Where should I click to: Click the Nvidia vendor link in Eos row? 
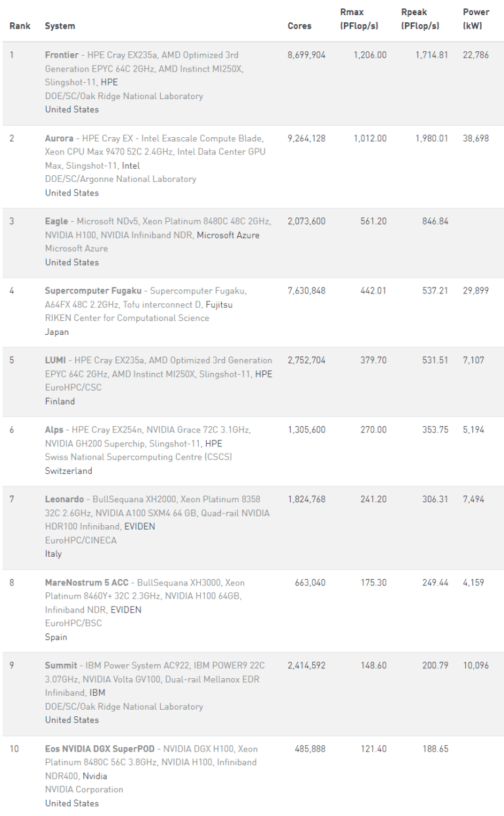pos(94,776)
